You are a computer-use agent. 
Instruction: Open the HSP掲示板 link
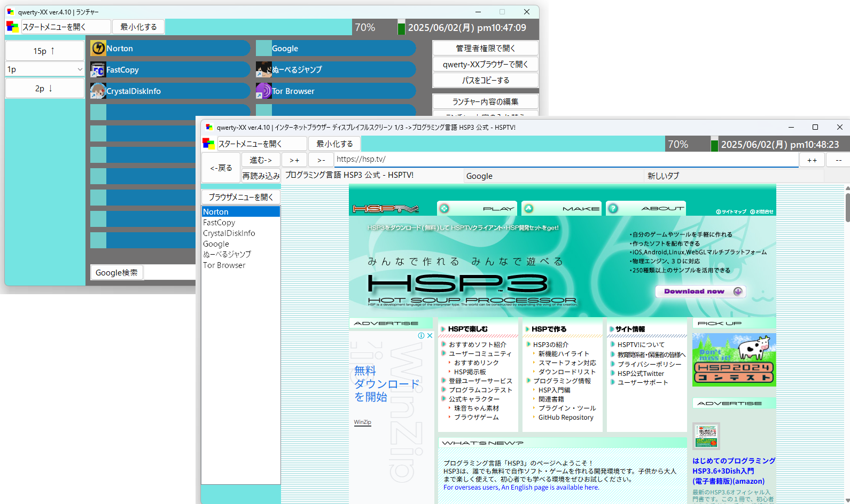click(470, 372)
